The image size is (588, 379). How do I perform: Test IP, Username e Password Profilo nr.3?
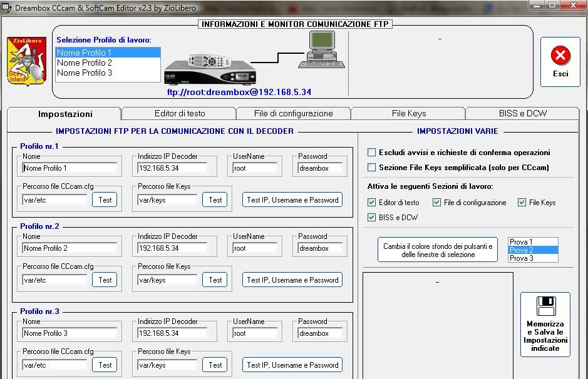pos(292,365)
